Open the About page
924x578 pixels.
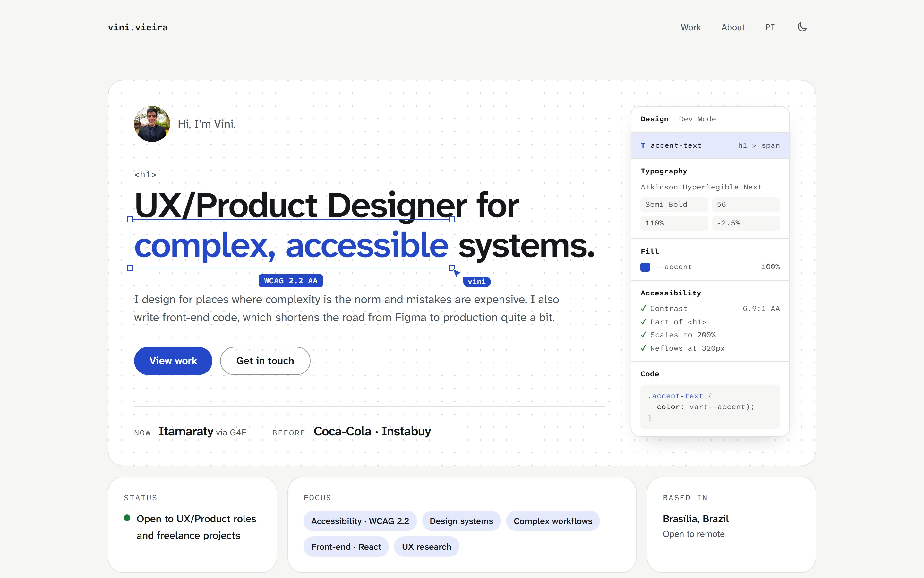733,27
